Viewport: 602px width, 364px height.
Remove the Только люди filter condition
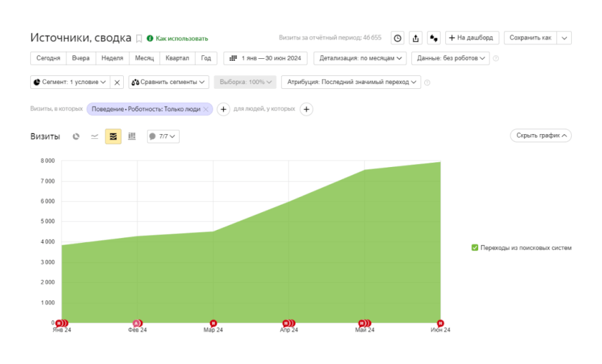point(206,109)
